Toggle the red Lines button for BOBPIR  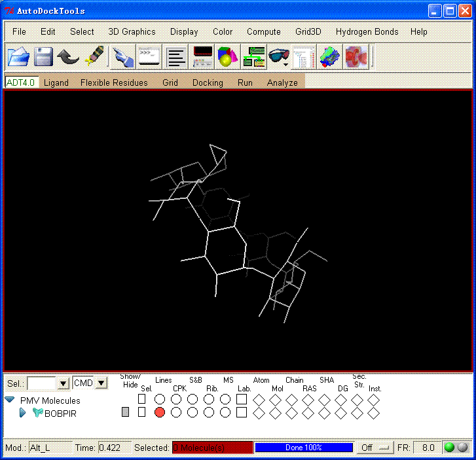(x=160, y=412)
